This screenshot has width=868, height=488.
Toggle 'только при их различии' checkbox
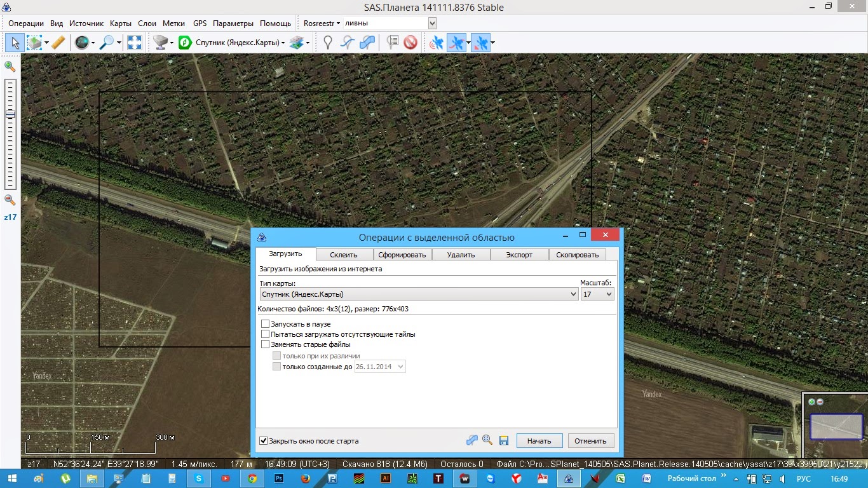click(276, 356)
